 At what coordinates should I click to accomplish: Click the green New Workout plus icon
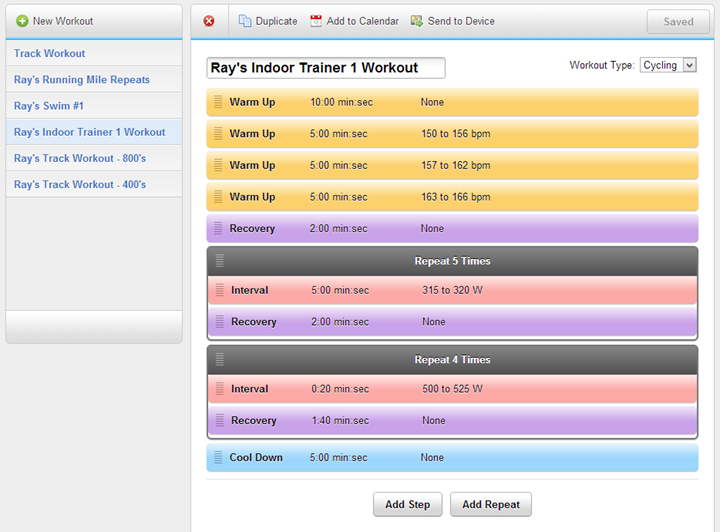tap(22, 21)
